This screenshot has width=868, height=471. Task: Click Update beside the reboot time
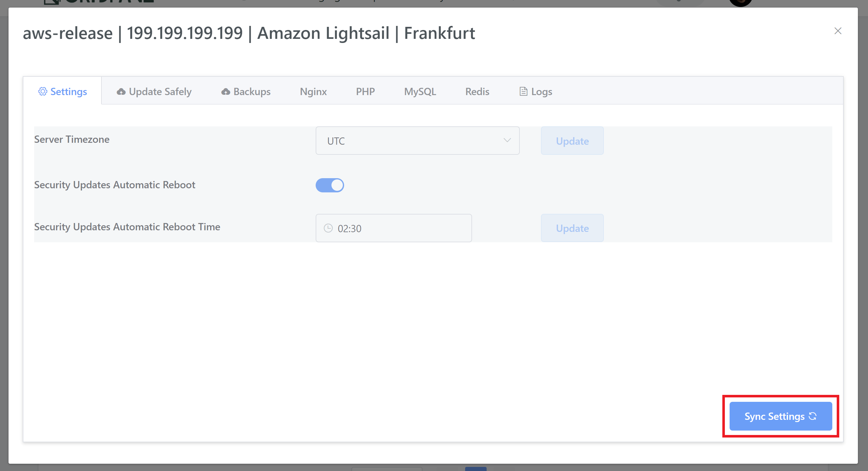[572, 228]
